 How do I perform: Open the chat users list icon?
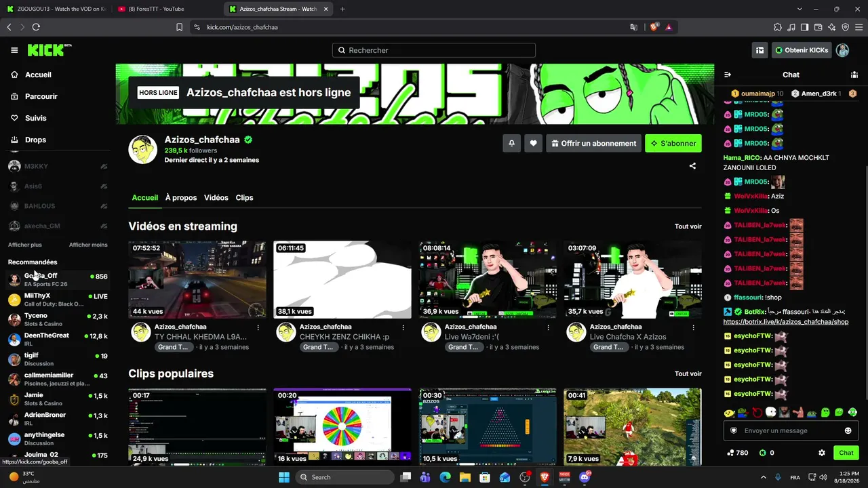(x=854, y=75)
